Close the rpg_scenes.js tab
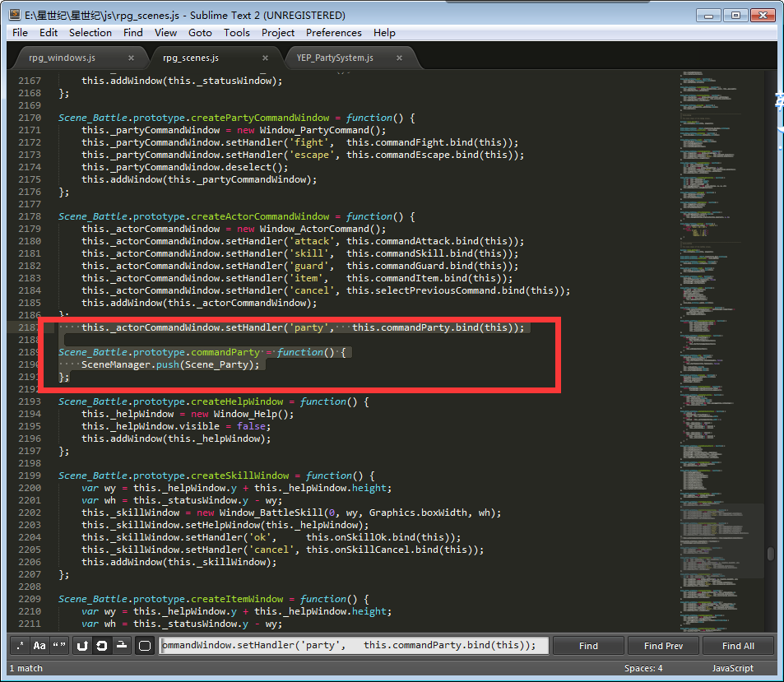 click(266, 58)
